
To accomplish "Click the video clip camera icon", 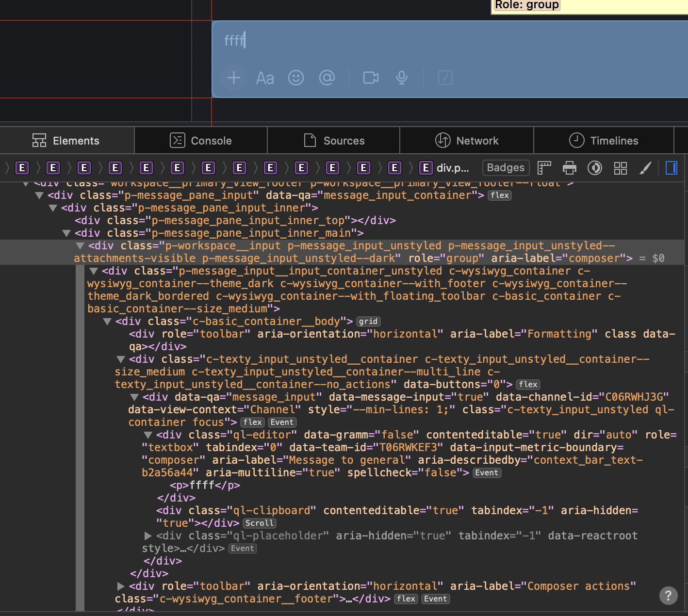I will pyautogui.click(x=371, y=78).
